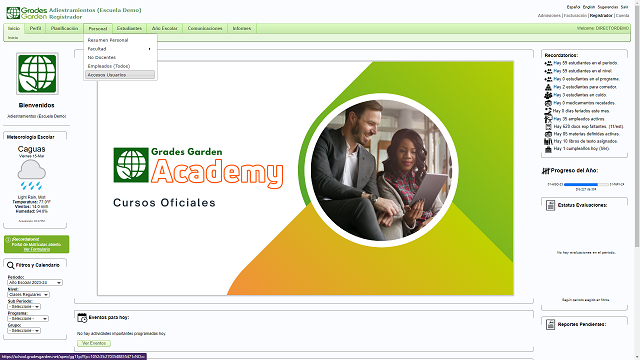Switch language to English
This screenshot has width=640, height=360.
pos(589,7)
